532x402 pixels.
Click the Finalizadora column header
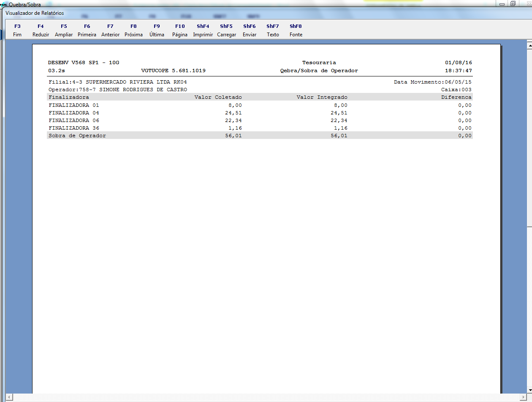pyautogui.click(x=69, y=97)
